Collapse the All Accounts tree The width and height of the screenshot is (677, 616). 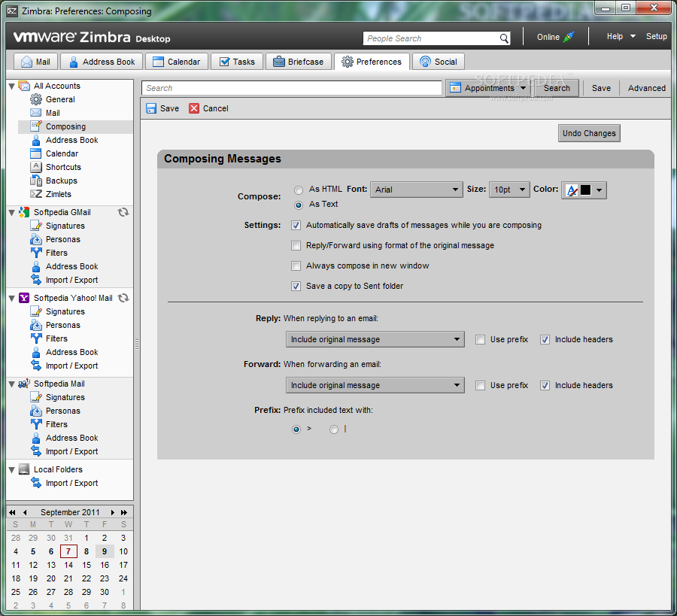(x=12, y=86)
